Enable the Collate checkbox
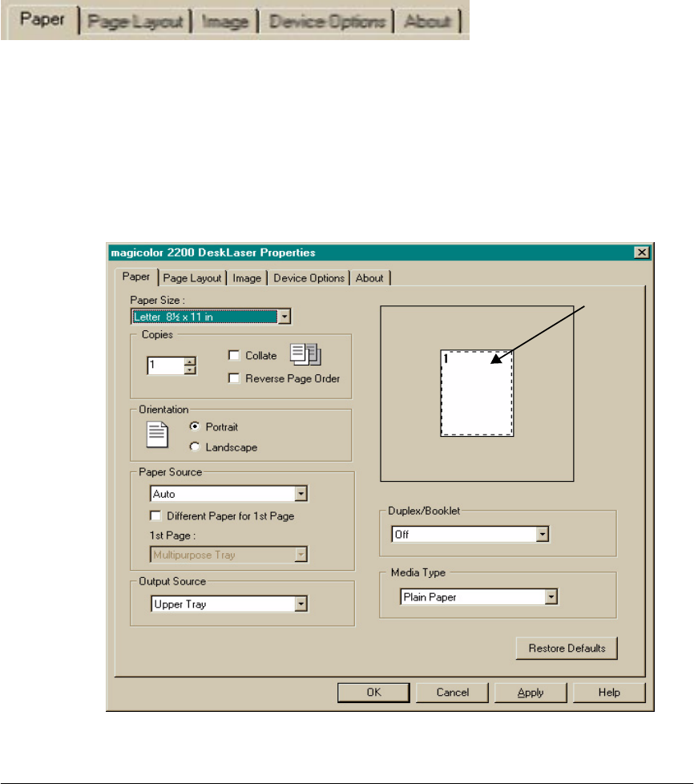 point(233,355)
